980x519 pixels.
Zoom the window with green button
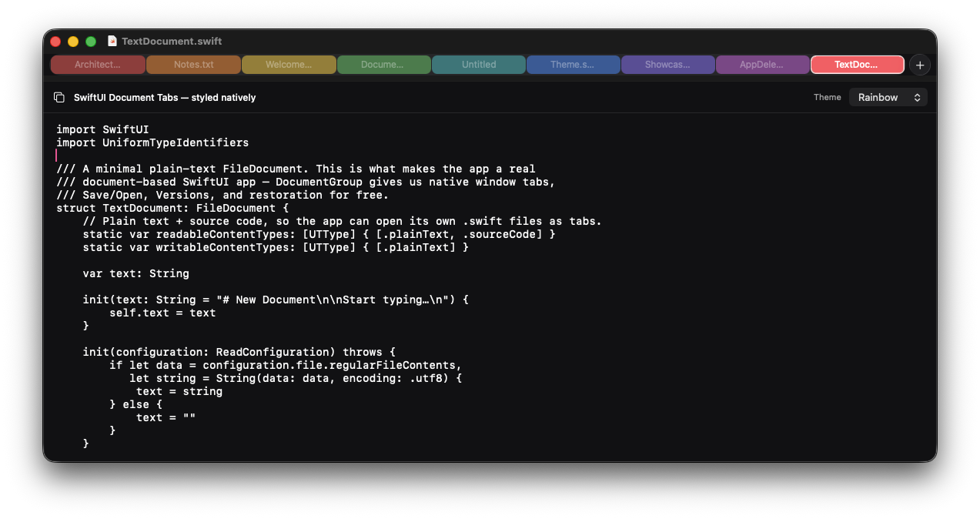(91, 42)
